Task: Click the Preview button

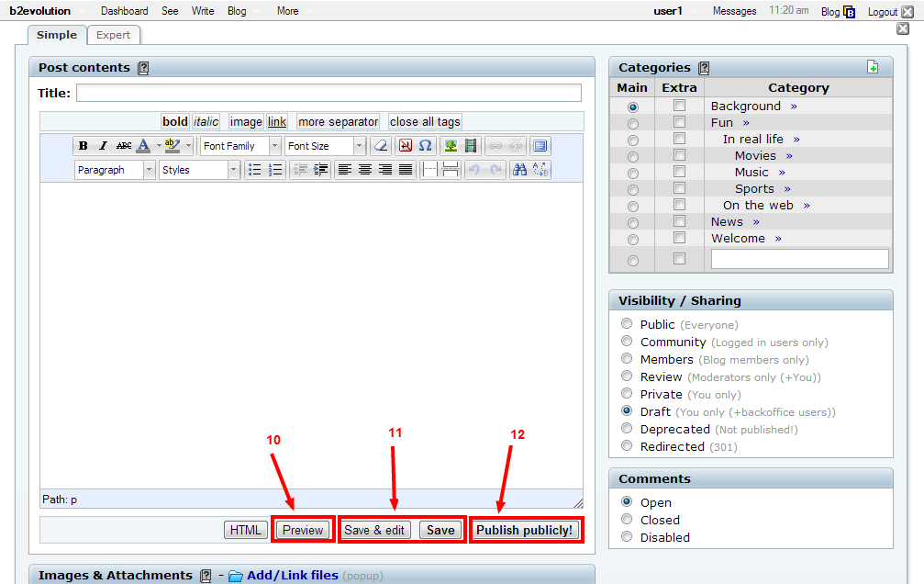Action: 303,530
